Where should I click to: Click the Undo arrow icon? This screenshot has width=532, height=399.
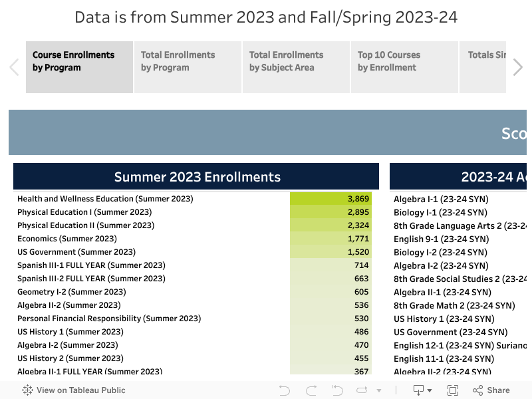285,390
